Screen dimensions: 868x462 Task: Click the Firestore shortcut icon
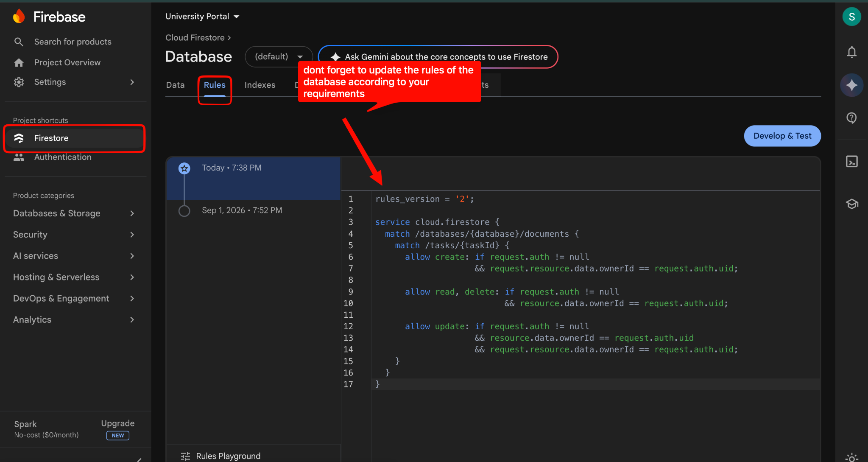[x=19, y=138]
